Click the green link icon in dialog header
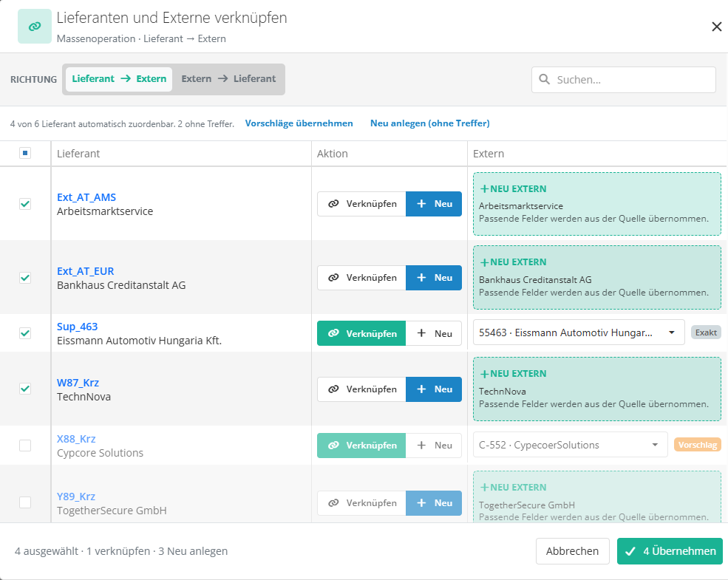 tap(35, 27)
